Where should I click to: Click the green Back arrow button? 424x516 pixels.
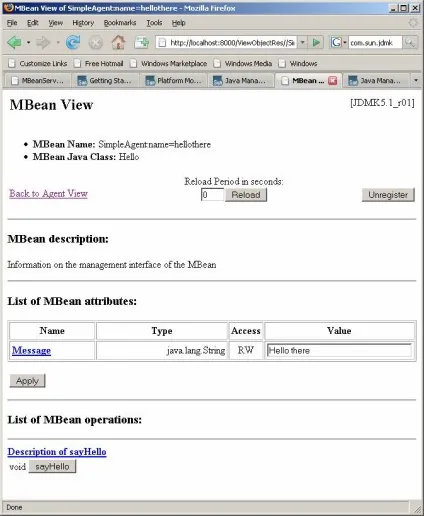coord(14,43)
